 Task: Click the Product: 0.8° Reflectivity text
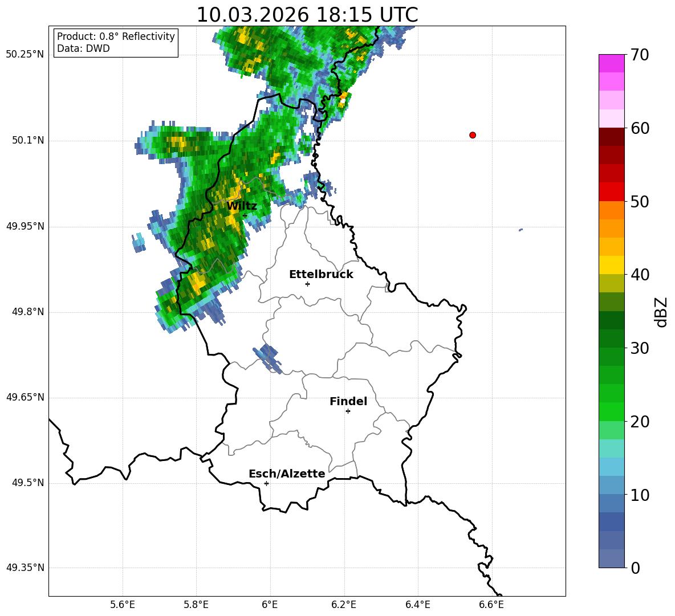point(116,36)
